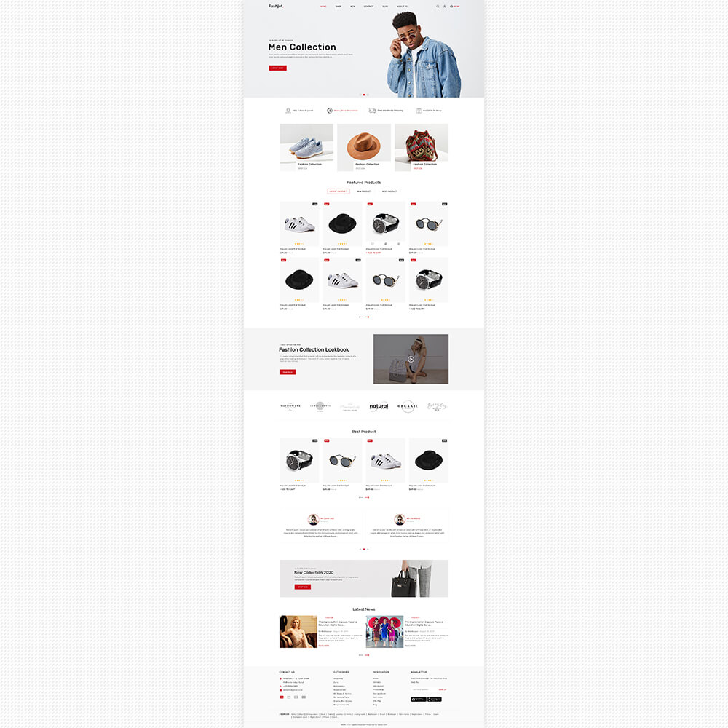This screenshot has width=728, height=728.
Task: Open the shopping cart icon
Action: tap(451, 7)
